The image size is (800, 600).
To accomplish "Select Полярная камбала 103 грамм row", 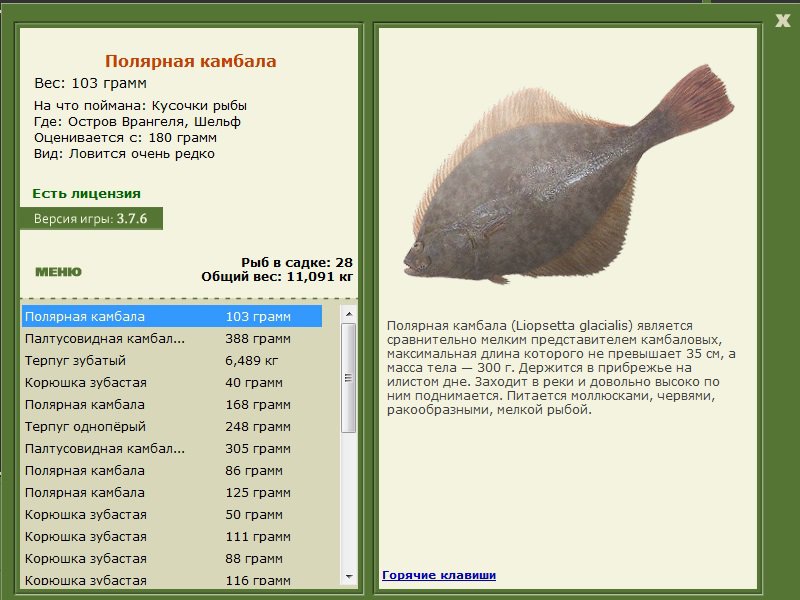I will pos(172,316).
